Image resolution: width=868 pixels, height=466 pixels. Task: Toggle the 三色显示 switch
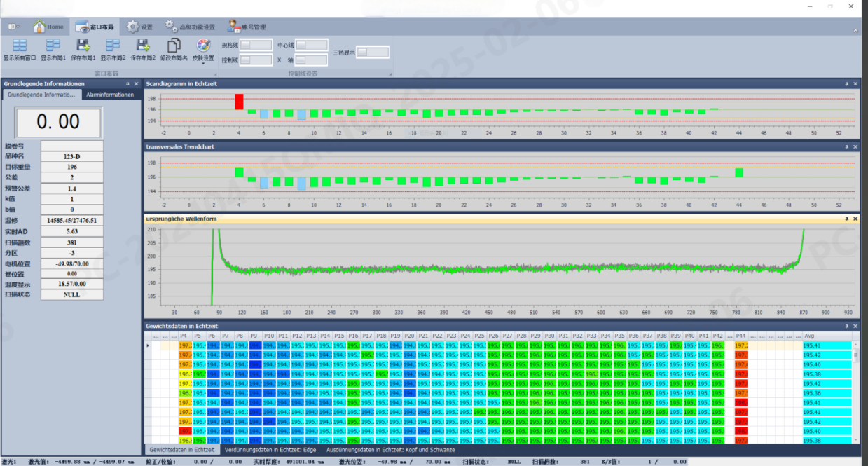tap(373, 53)
